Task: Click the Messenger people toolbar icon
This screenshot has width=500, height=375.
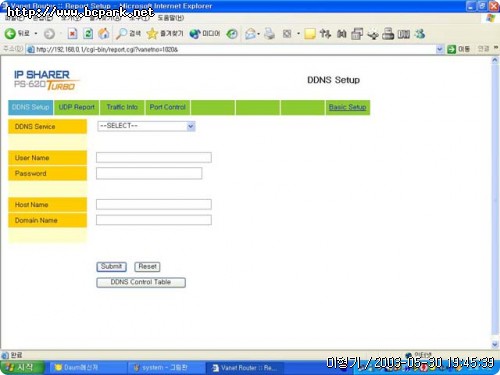Action: point(420,34)
